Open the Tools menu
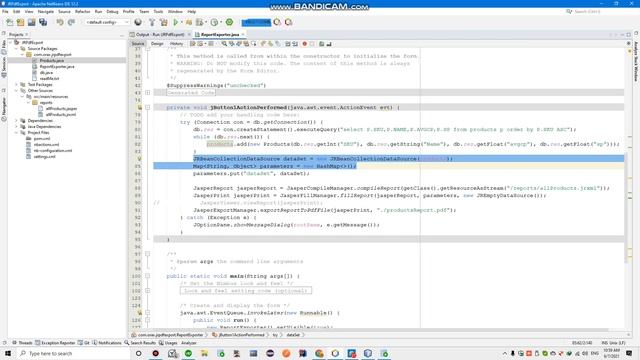This screenshot has width=640, height=360. pyautogui.click(x=158, y=11)
